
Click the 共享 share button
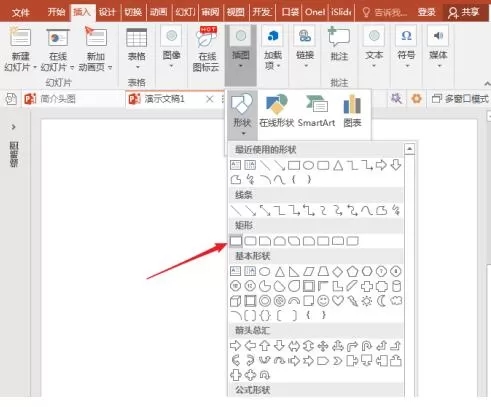(x=463, y=12)
